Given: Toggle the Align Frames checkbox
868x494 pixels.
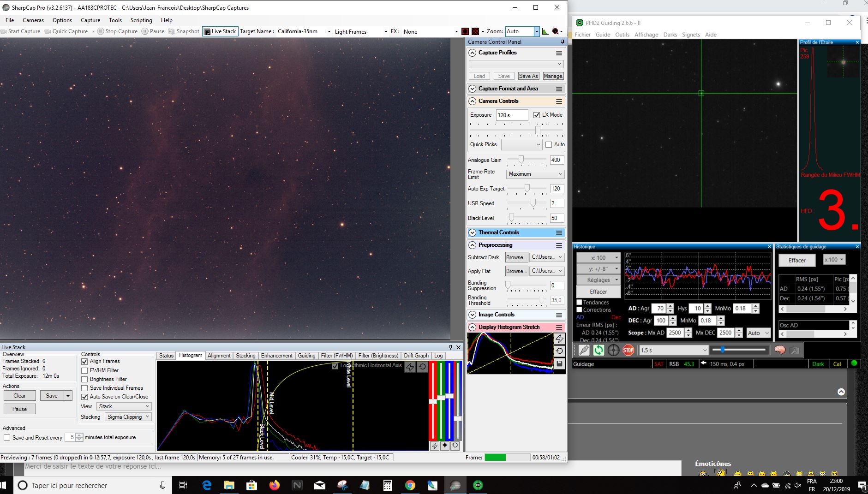Looking at the screenshot, I should pyautogui.click(x=84, y=362).
